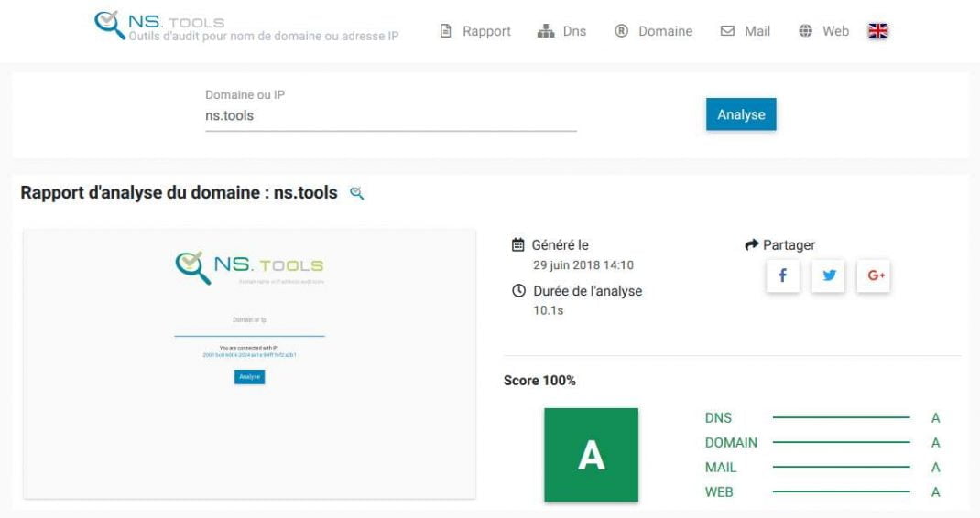Viewport: 980px width, 518px height.
Task: Select the WEB score row label
Action: pos(719,492)
